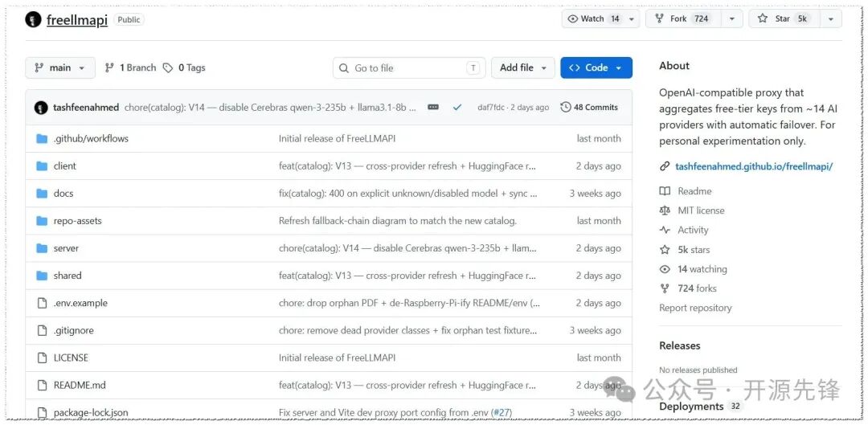This screenshot has height=425, width=868.
Task: Open the 724 forks link
Action: point(697,288)
